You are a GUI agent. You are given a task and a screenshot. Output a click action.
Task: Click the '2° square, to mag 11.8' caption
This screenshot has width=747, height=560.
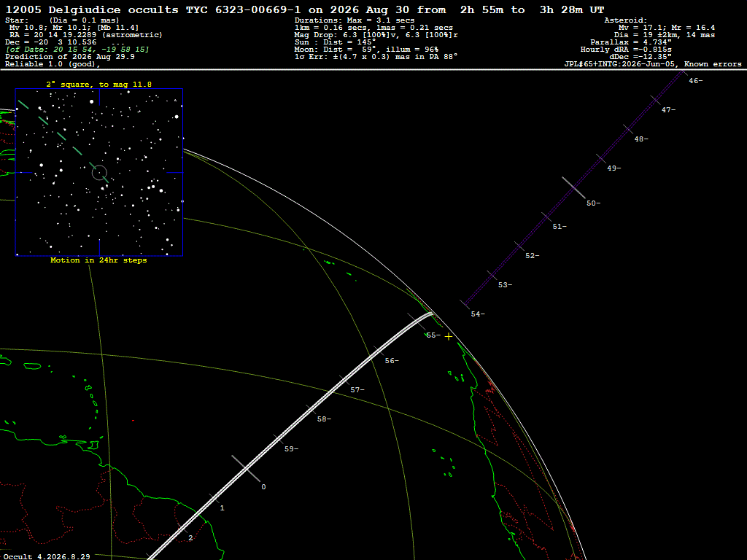99,85
